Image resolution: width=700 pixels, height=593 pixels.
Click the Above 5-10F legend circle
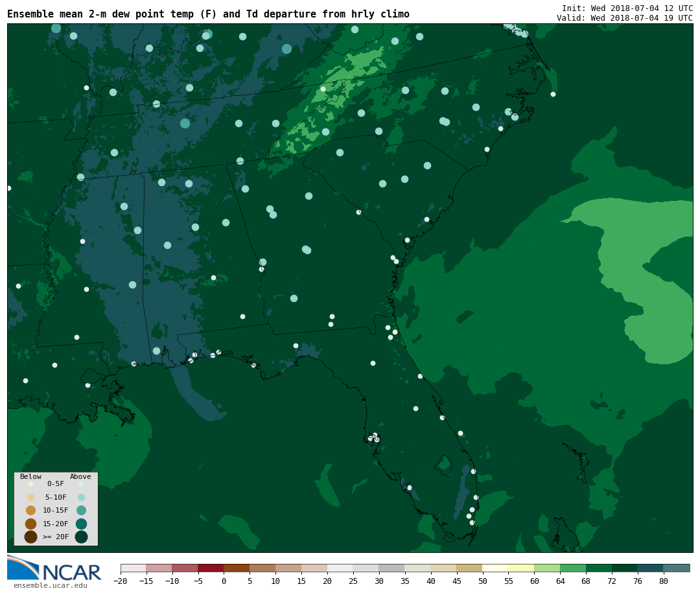tap(81, 497)
